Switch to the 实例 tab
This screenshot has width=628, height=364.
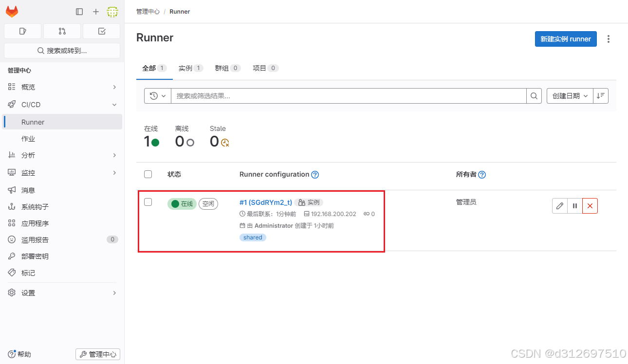point(191,68)
